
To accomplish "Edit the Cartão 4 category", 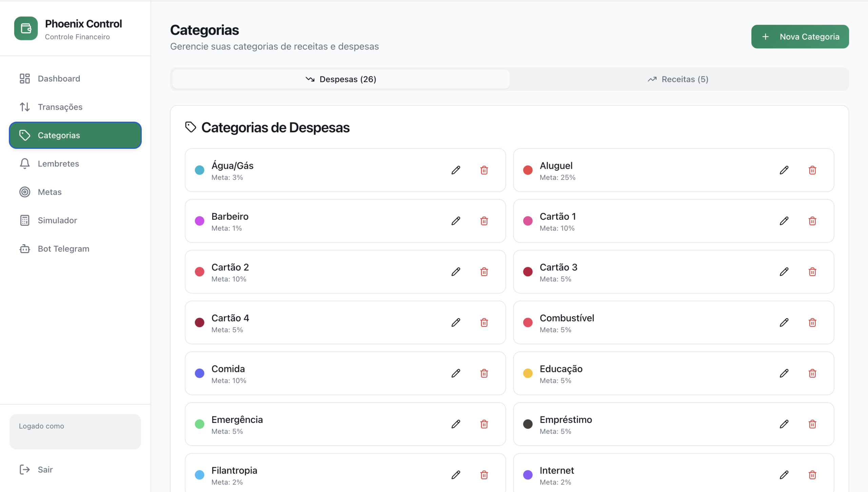I will (456, 322).
